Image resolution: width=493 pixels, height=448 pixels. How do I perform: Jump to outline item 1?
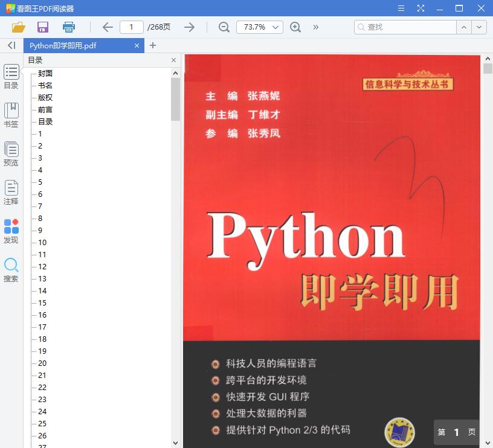pyautogui.click(x=40, y=134)
